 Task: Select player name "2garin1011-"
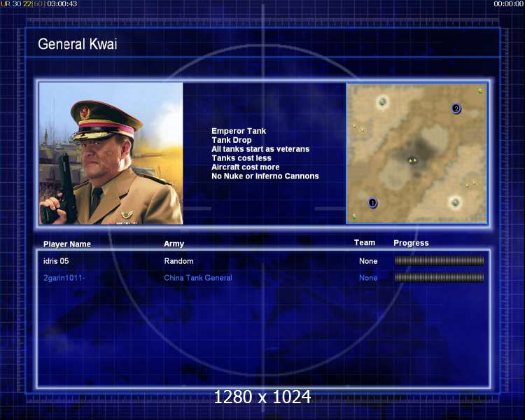pyautogui.click(x=64, y=278)
